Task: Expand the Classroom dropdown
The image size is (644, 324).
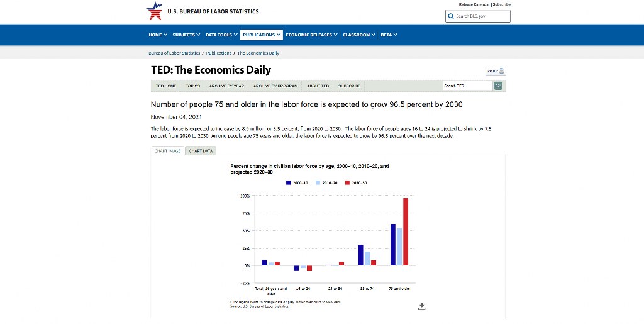Action: click(x=359, y=35)
